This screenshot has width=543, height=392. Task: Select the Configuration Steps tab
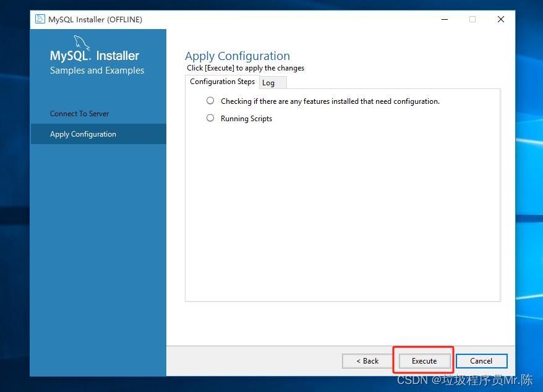(x=222, y=82)
